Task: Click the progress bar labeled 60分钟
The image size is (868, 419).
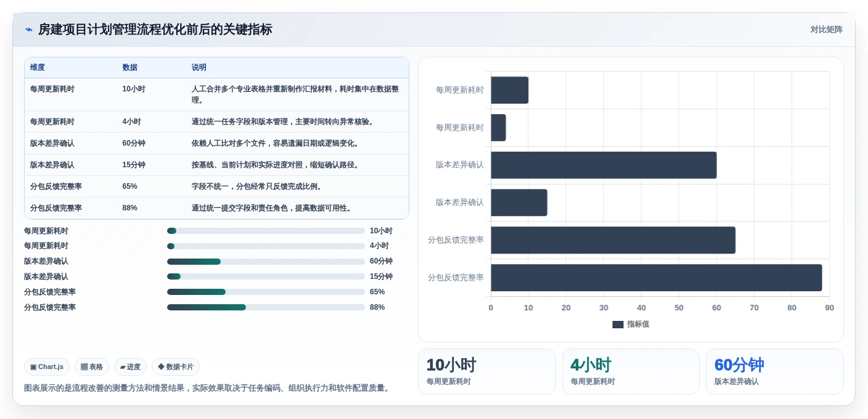Action: tap(266, 262)
